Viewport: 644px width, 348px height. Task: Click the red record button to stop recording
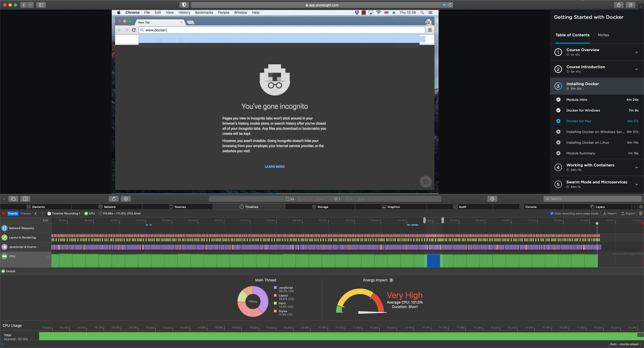tap(3, 213)
